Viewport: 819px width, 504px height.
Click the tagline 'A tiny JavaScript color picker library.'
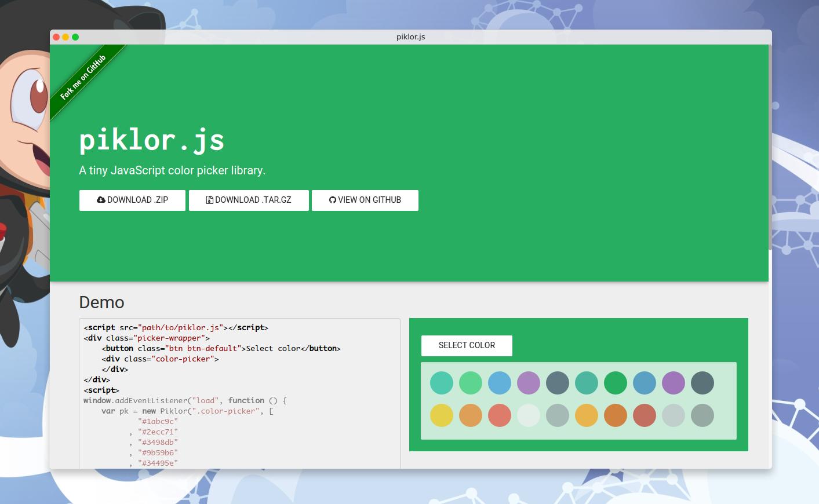(172, 170)
